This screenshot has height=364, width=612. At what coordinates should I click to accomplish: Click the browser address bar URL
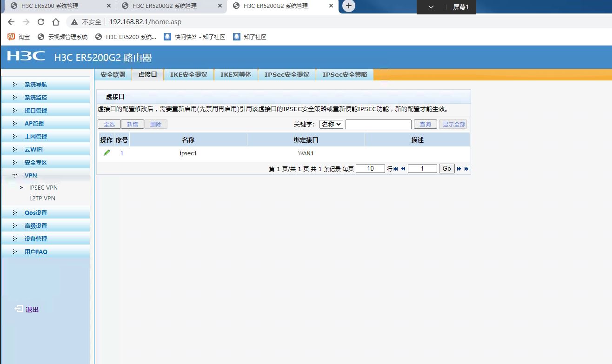[146, 22]
